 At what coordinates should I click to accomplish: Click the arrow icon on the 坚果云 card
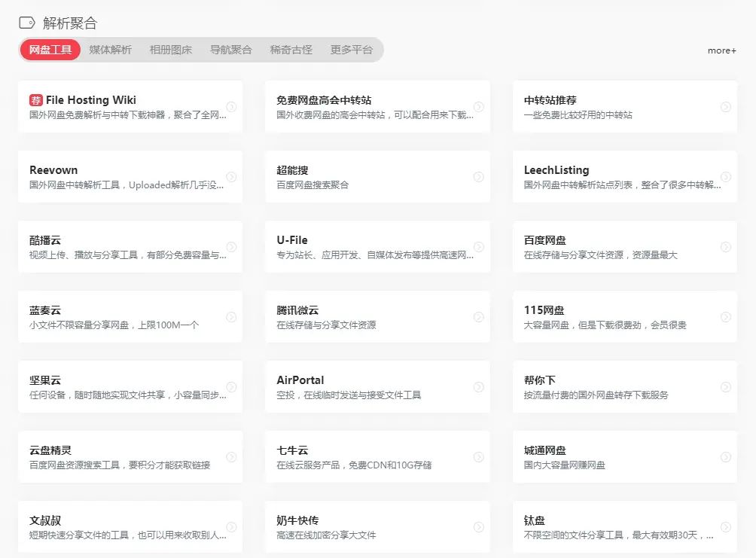click(230, 386)
